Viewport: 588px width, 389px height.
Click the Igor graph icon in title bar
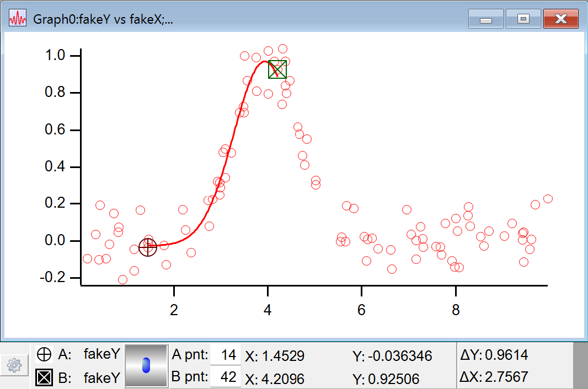point(18,19)
